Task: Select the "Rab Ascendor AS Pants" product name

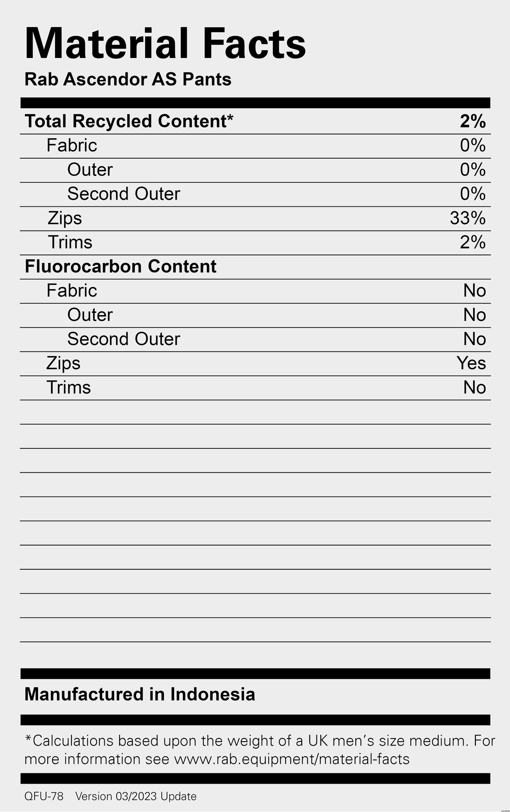Action: (x=128, y=80)
